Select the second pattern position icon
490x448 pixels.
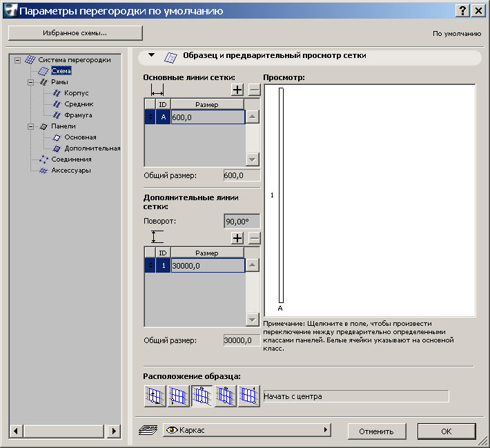pyautogui.click(x=178, y=396)
